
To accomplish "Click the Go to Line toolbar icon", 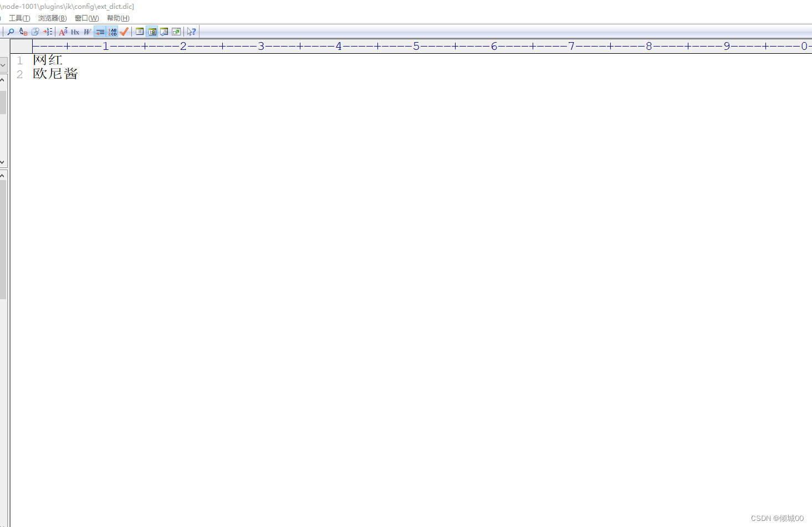I will [x=48, y=32].
